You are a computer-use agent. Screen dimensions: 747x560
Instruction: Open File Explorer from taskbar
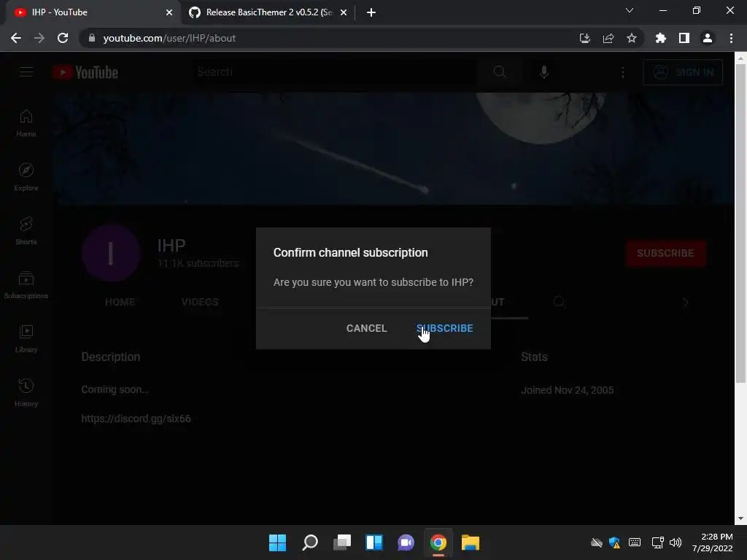click(471, 542)
